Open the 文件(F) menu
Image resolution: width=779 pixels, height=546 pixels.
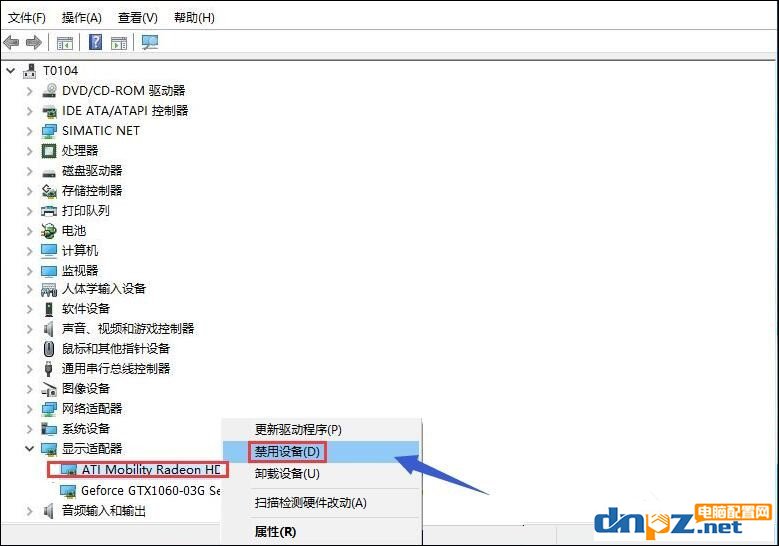coord(27,18)
